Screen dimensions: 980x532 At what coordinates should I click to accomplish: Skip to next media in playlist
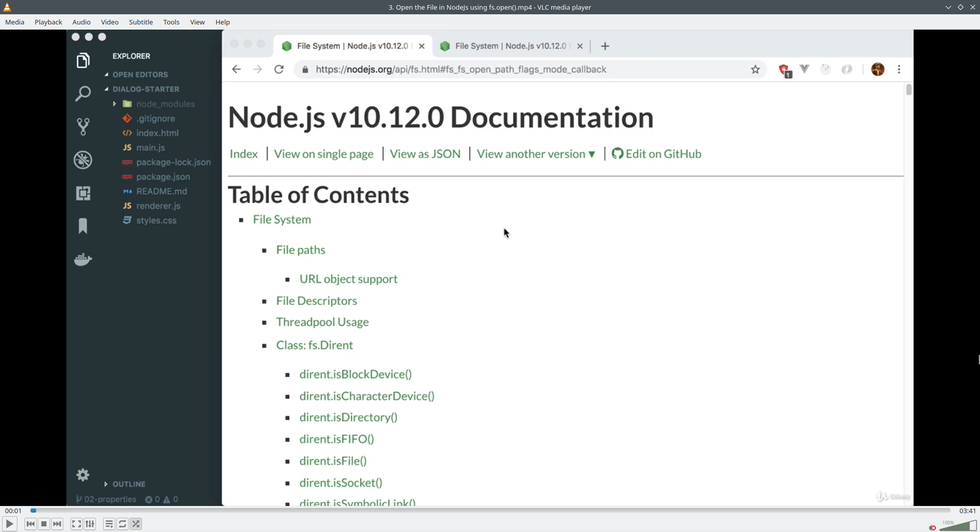tap(57, 524)
